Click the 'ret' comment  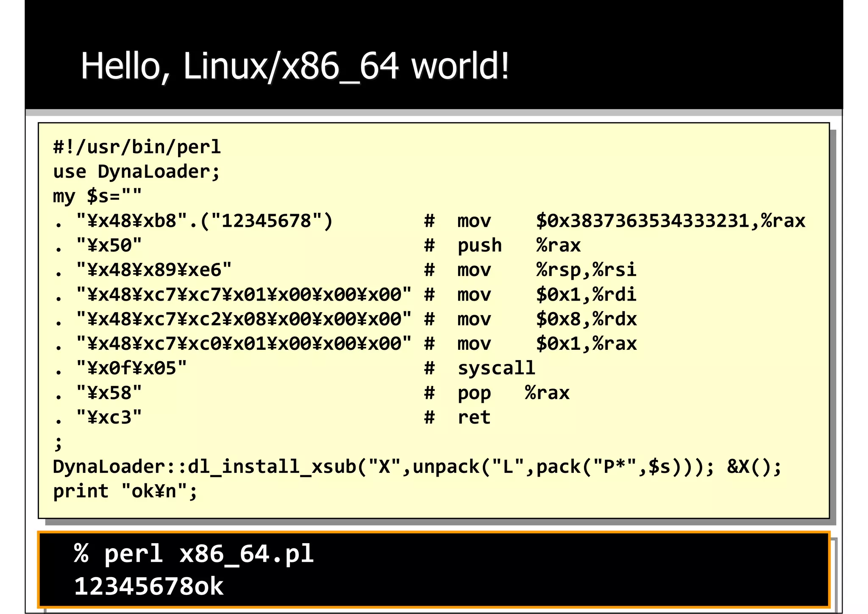(474, 418)
